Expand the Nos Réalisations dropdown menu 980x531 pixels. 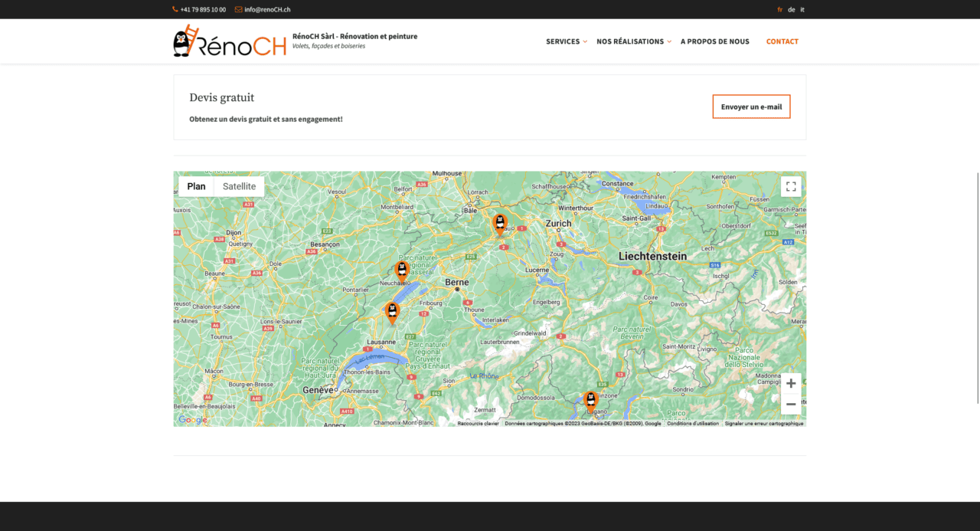pos(633,41)
